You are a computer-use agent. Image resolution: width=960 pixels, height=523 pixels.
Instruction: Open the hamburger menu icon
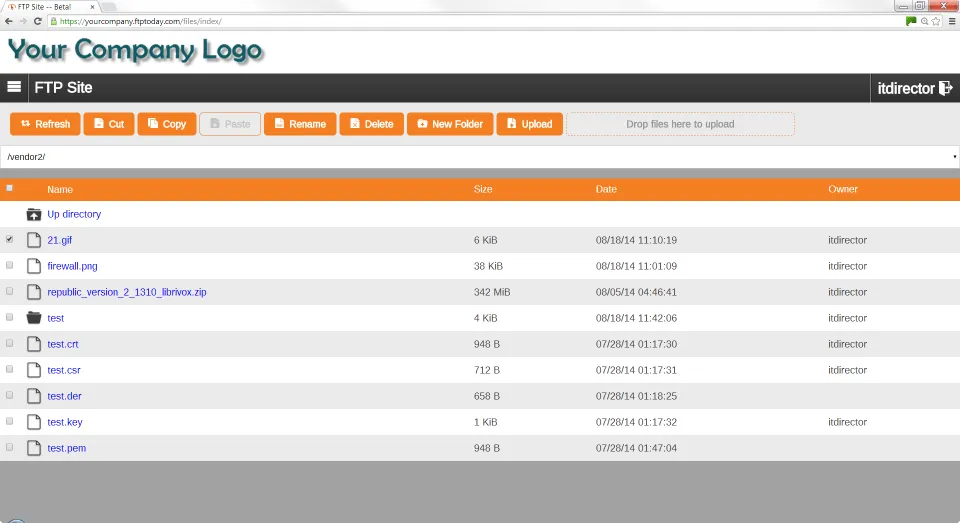click(14, 87)
